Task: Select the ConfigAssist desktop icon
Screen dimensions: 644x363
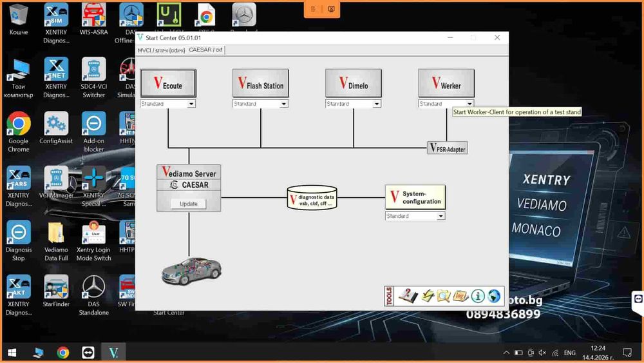Action: coord(56,128)
